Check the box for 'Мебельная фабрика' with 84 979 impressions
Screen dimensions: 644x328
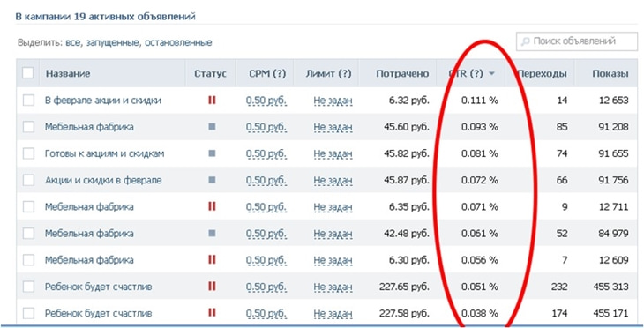(x=28, y=233)
